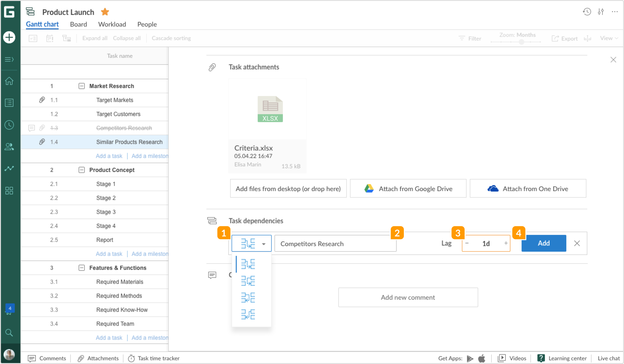624x364 pixels.
Task: Collapse the Market Research task group
Action: (82, 86)
